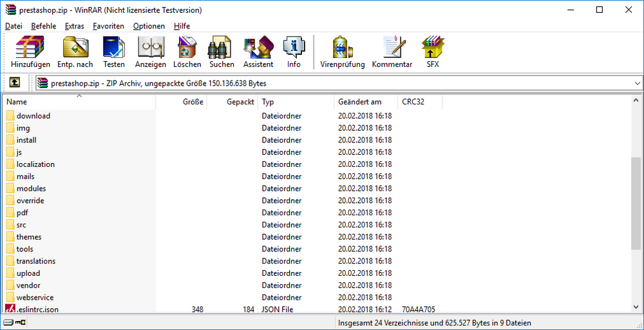The width and height of the screenshot is (644, 330).
Task: Open the Favoriten menu
Action: click(x=108, y=26)
